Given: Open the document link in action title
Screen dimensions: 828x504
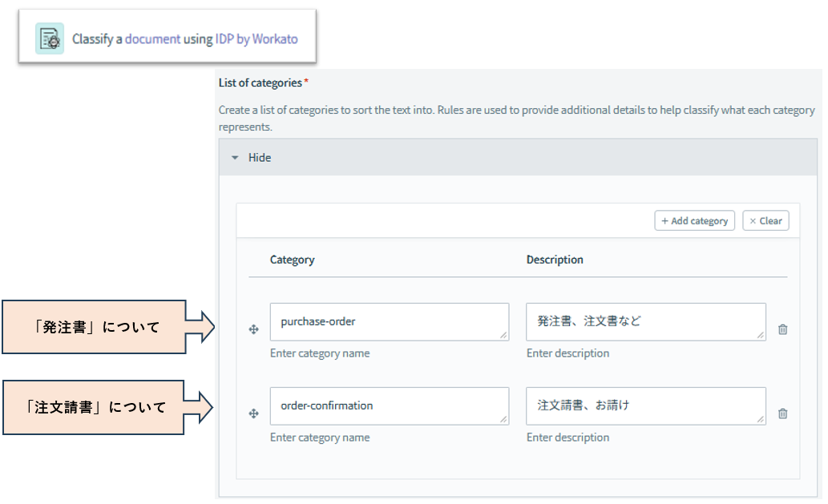Looking at the screenshot, I should [x=152, y=38].
